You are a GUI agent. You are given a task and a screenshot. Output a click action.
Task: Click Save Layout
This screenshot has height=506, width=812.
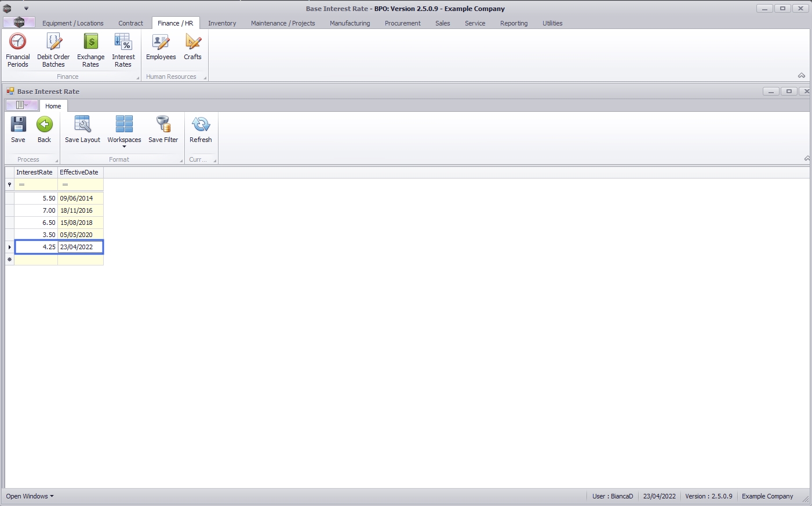83,130
